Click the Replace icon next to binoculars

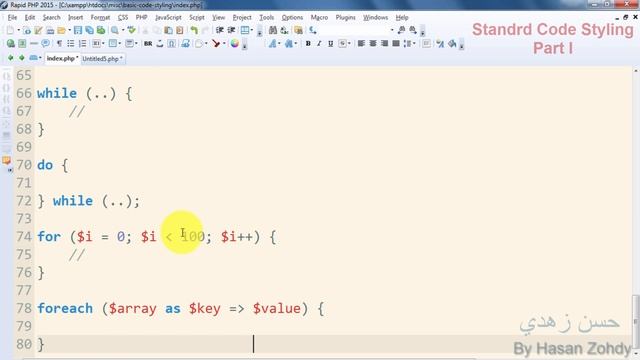pos(284,30)
